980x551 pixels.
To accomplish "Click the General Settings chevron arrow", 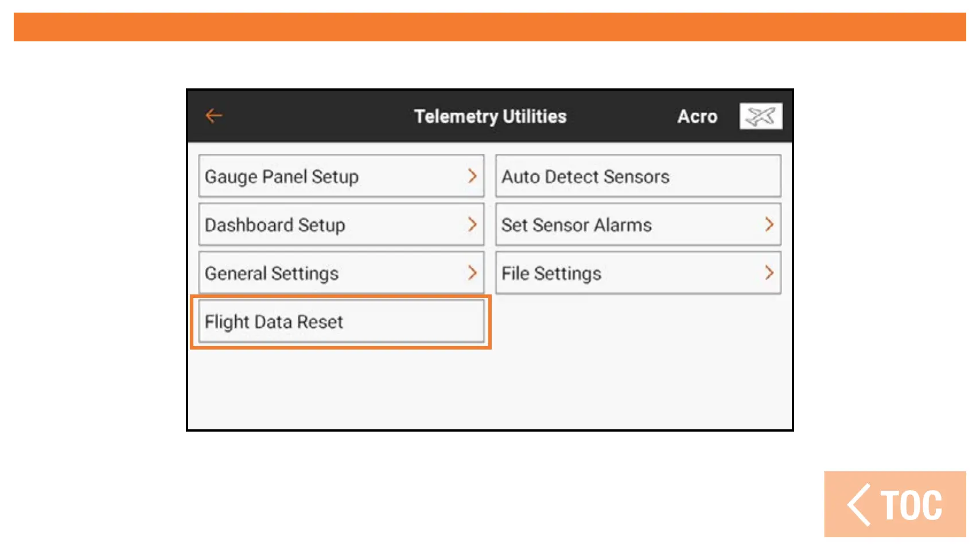I will click(x=472, y=273).
